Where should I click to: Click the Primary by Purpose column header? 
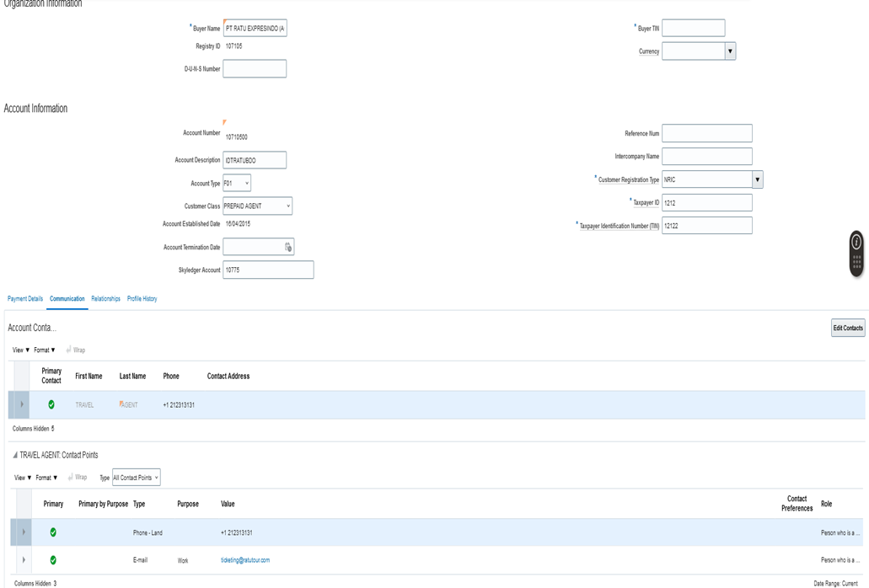103,504
